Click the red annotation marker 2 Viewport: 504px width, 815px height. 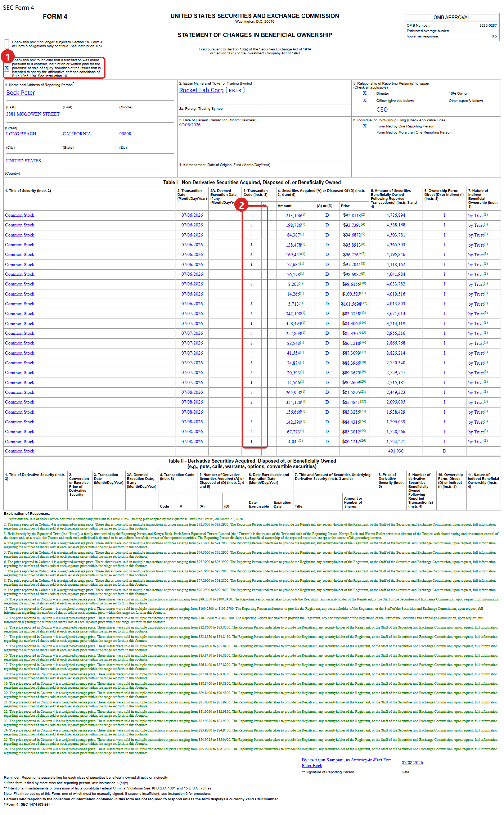pos(242,205)
